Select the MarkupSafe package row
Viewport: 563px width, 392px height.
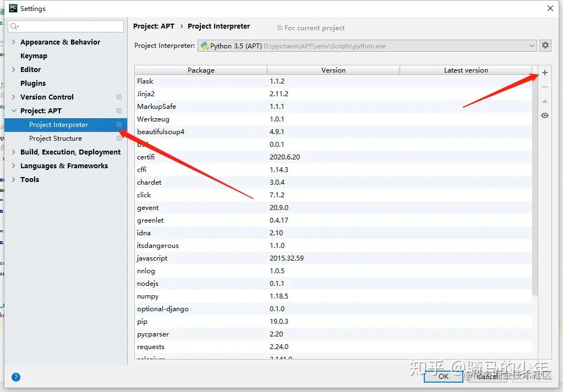(x=334, y=107)
